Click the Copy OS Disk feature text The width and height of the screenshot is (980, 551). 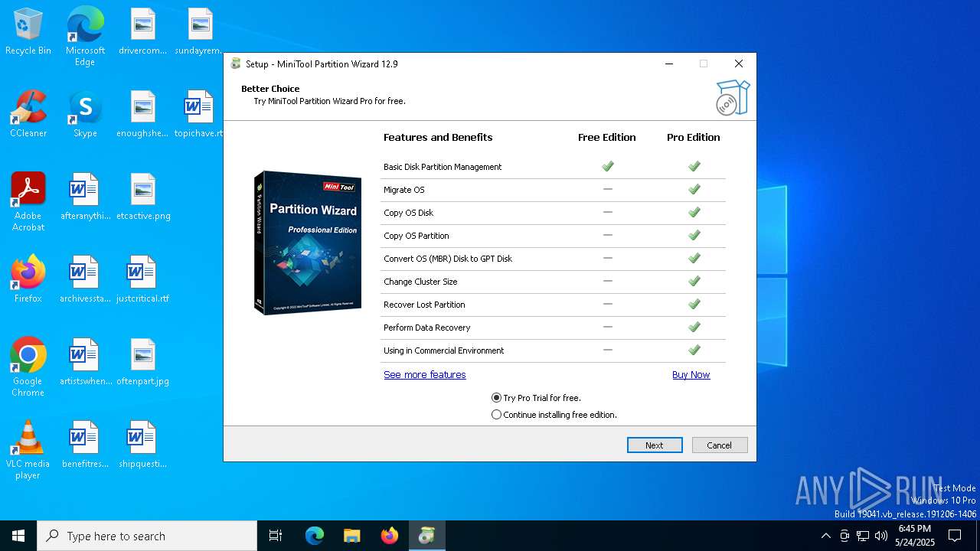tap(409, 213)
